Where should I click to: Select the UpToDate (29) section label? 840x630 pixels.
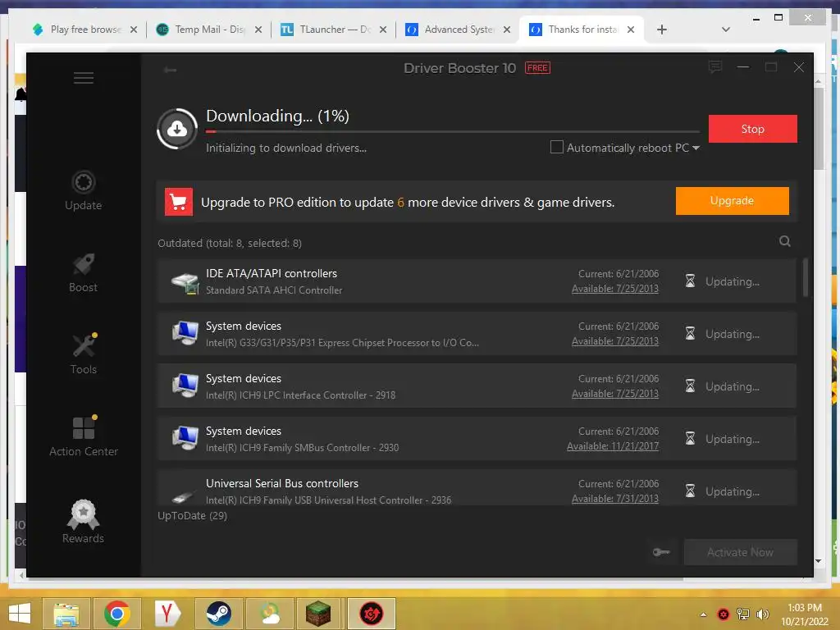[x=192, y=516]
